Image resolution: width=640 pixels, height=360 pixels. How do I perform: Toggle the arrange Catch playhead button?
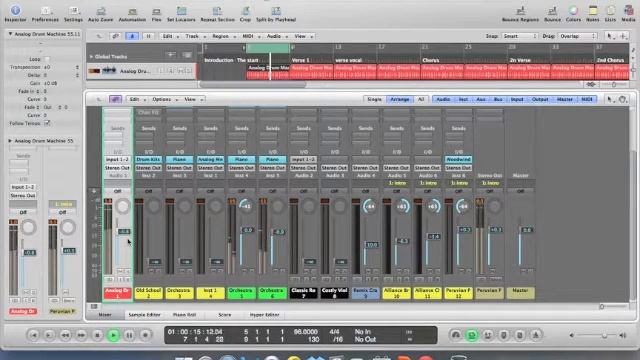pyautogui.click(x=132, y=36)
